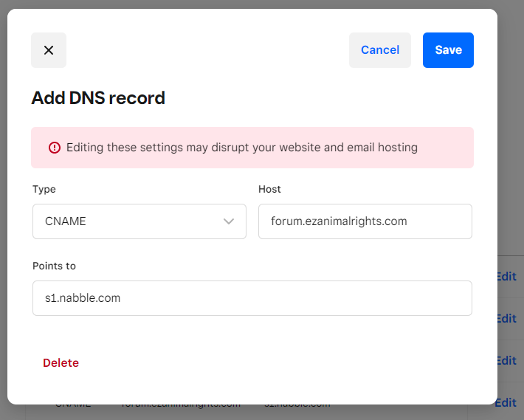
Task: Focus the Host input field
Action: click(365, 221)
